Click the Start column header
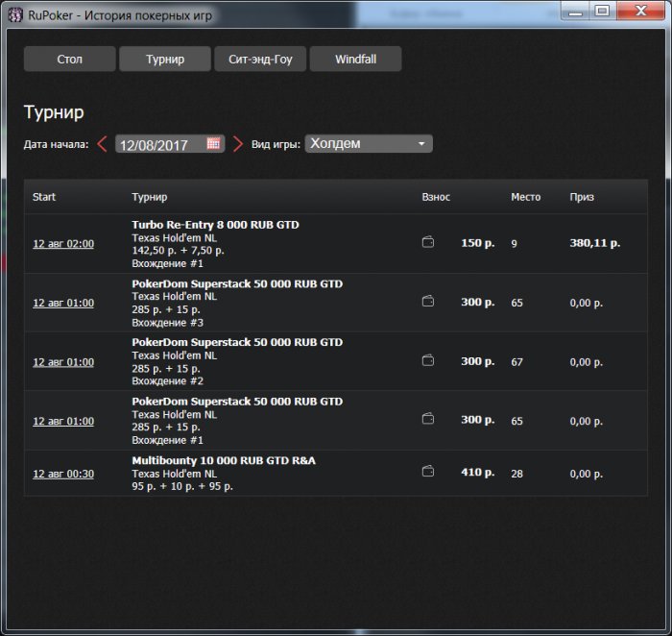Viewport: 672px width, 636px height. coord(44,197)
